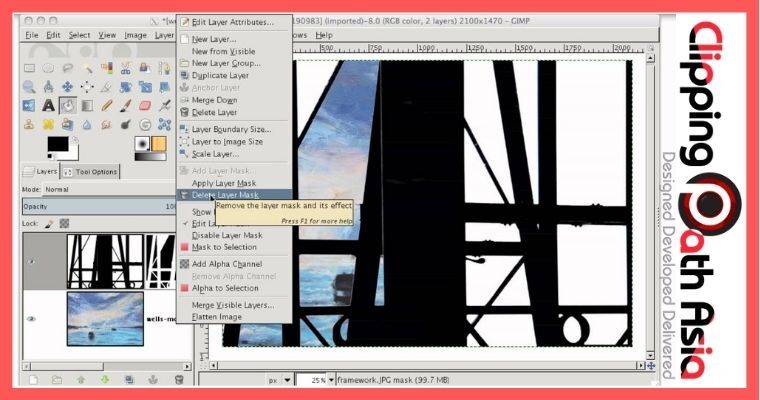Image resolution: width=760 pixels, height=400 pixels.
Task: Toggle the lock pixels brush icon
Action: pyautogui.click(x=49, y=224)
